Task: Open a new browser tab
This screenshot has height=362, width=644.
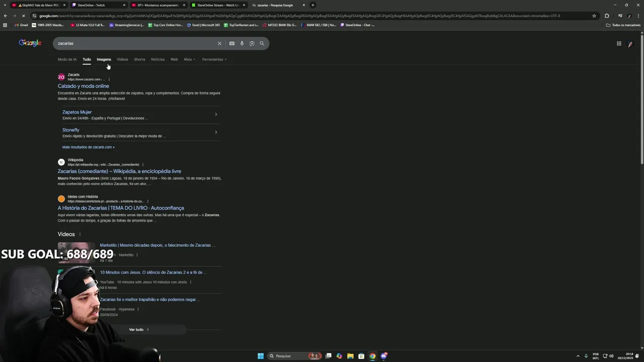Action: click(313, 5)
